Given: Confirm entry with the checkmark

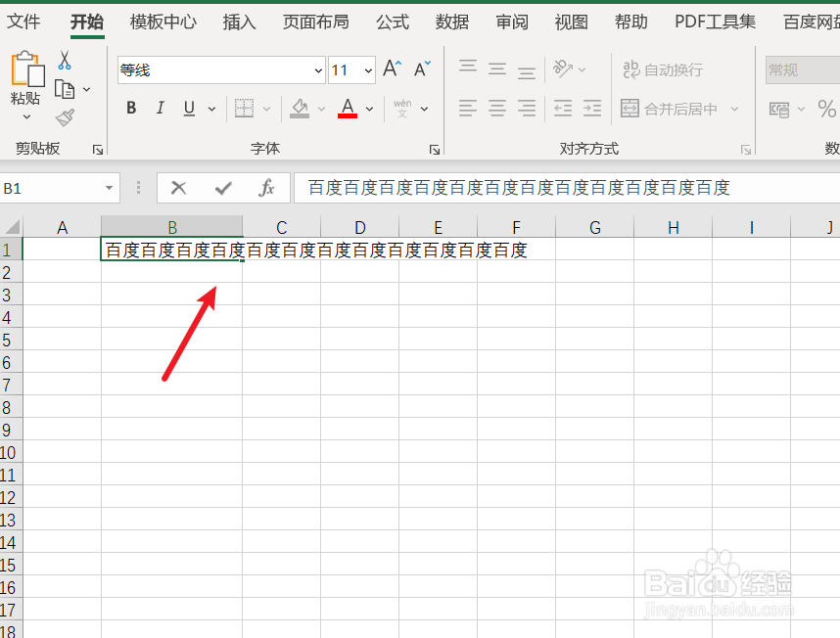Looking at the screenshot, I should (223, 188).
